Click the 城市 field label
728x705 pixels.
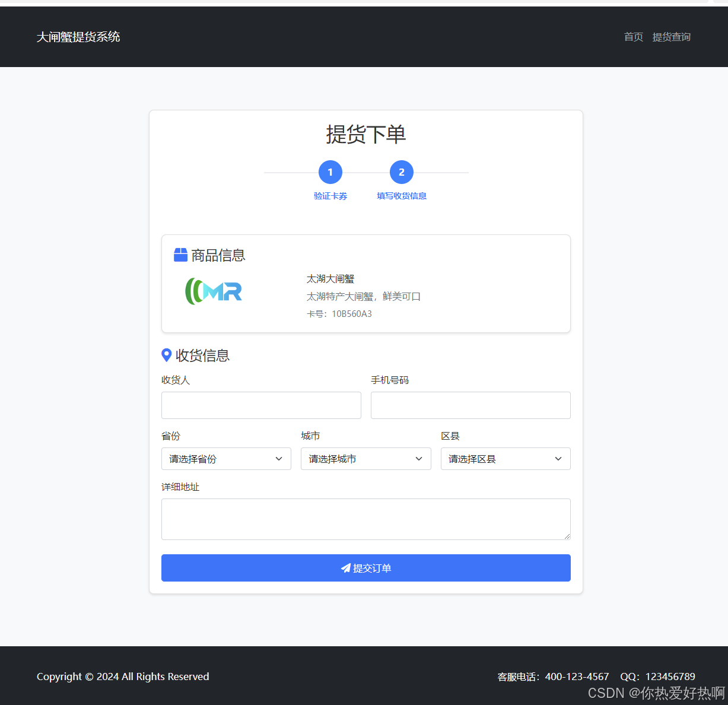coord(310,436)
